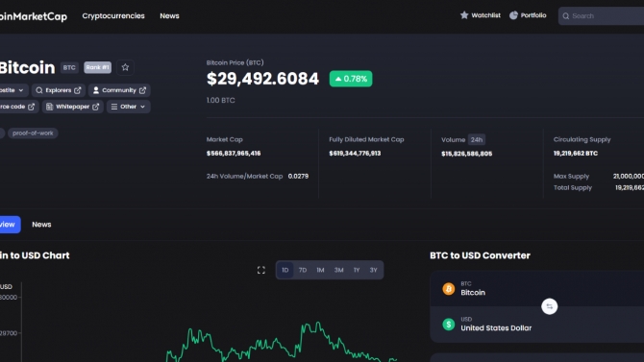Click the Explorers magnifier icon
This screenshot has width=644, height=362.
point(39,90)
